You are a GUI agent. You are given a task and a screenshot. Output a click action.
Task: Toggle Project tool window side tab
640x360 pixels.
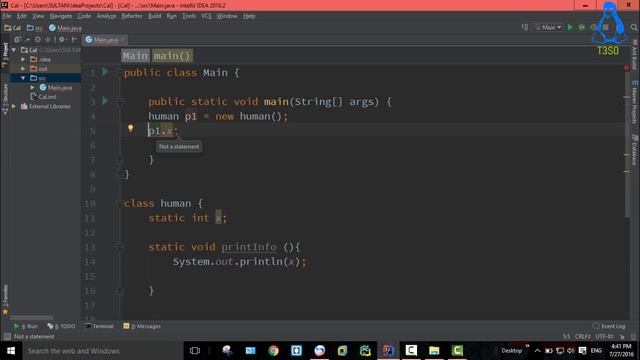pos(5,56)
